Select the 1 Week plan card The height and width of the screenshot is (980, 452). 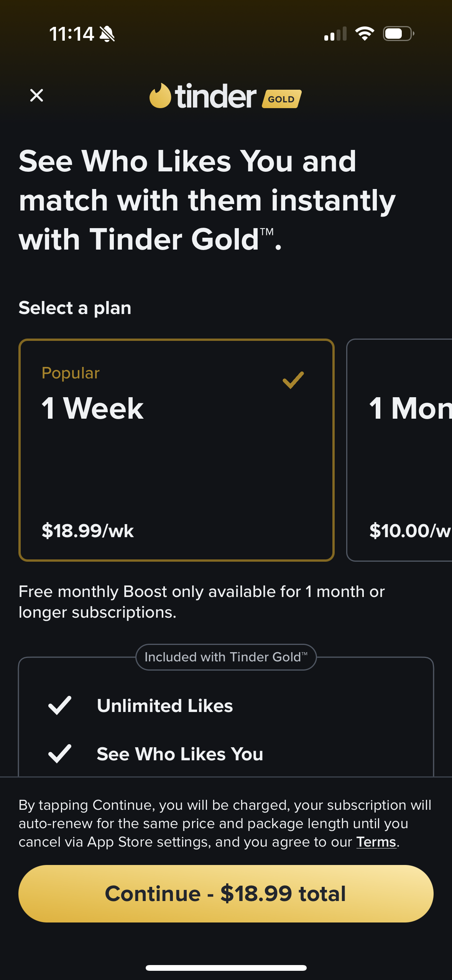pos(176,450)
